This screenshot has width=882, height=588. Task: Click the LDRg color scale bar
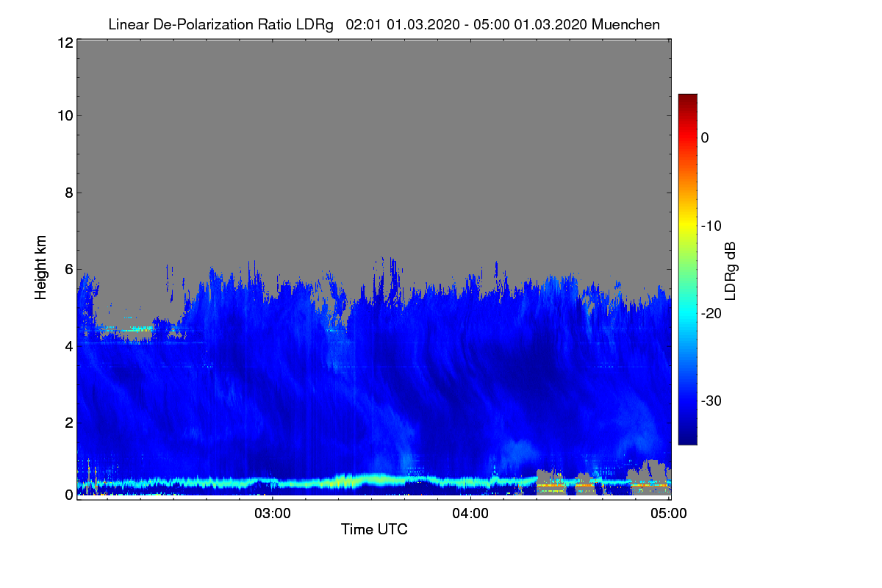[687, 269]
